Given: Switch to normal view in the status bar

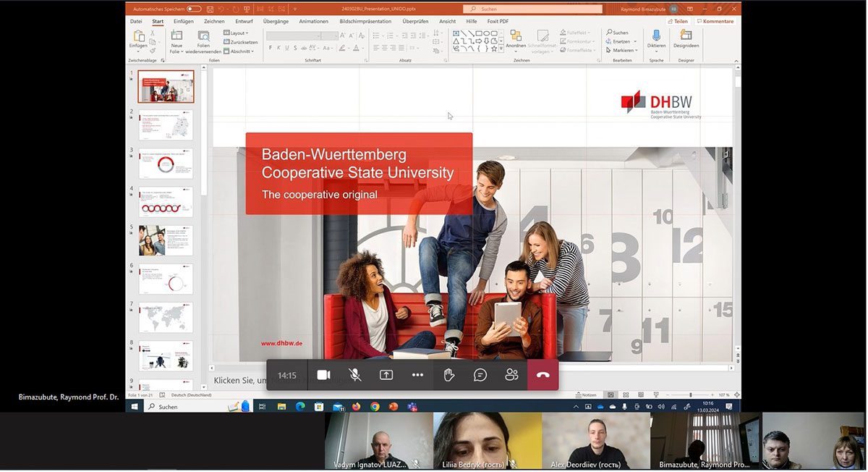Looking at the screenshot, I should coord(610,395).
